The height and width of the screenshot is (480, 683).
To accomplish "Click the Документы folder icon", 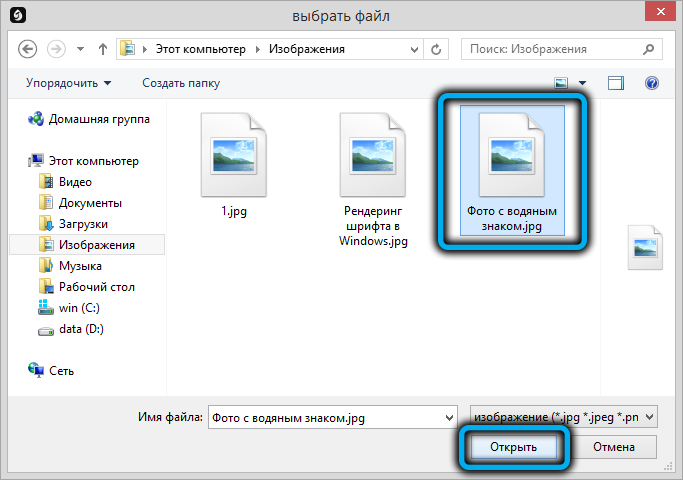I will coord(46,203).
